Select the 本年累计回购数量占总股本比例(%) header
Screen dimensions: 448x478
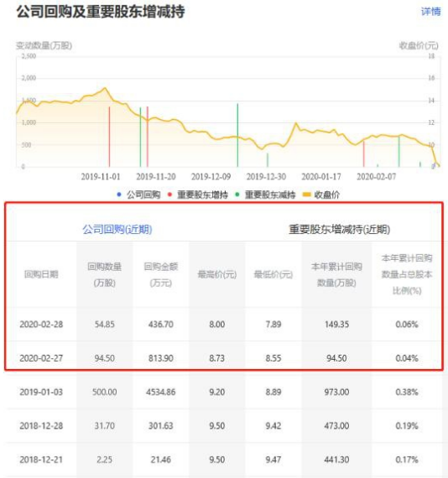pyautogui.click(x=407, y=274)
